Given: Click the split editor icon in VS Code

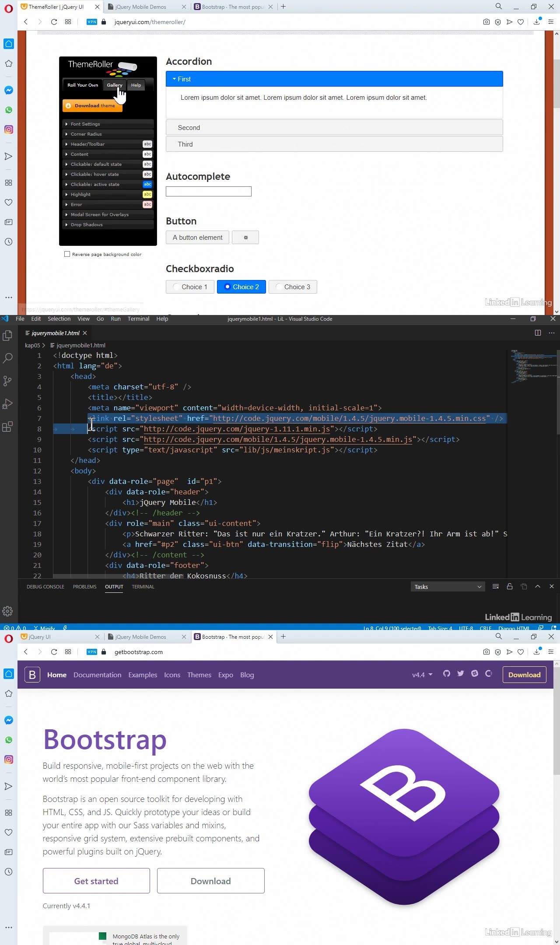Looking at the screenshot, I should pos(538,333).
